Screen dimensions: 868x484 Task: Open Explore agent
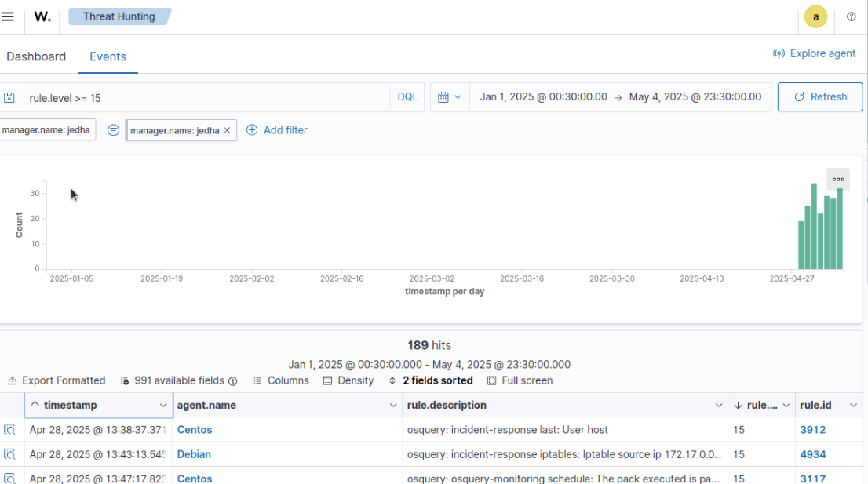pos(815,53)
